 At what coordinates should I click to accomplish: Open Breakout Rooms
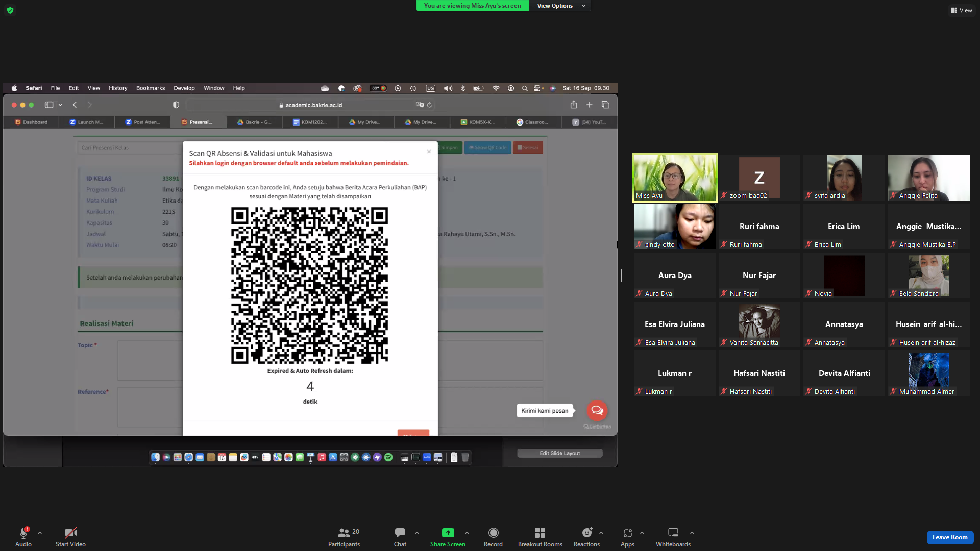540,537
